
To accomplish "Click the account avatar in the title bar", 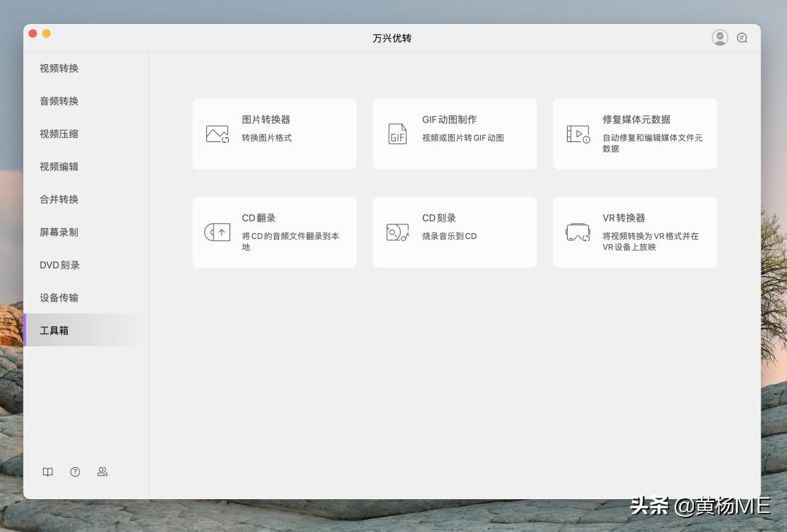I will point(720,37).
